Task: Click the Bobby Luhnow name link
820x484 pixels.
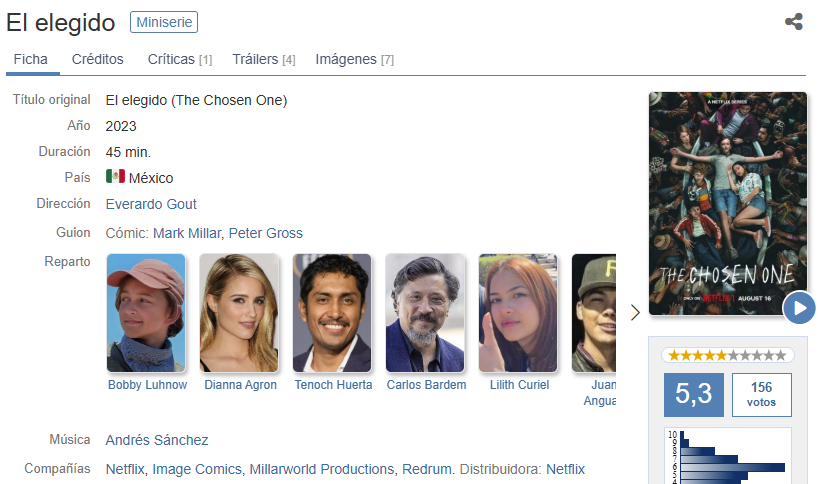Action: point(147,385)
